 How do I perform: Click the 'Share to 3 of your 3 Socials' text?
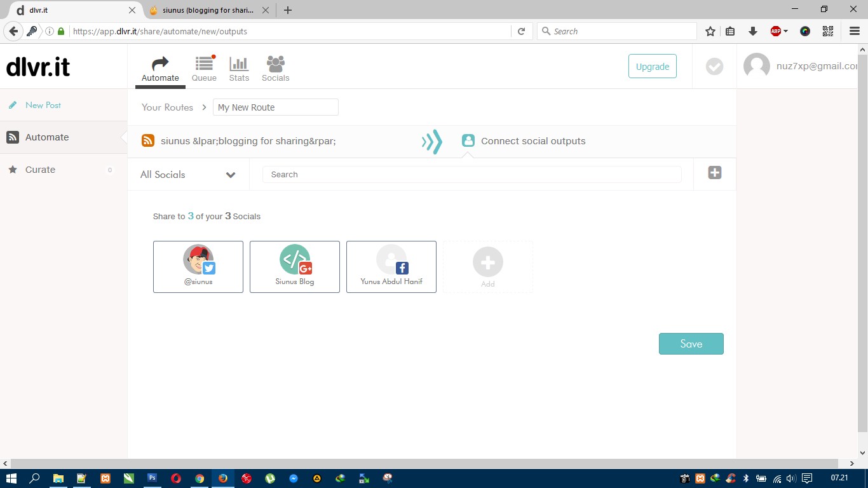tap(207, 216)
